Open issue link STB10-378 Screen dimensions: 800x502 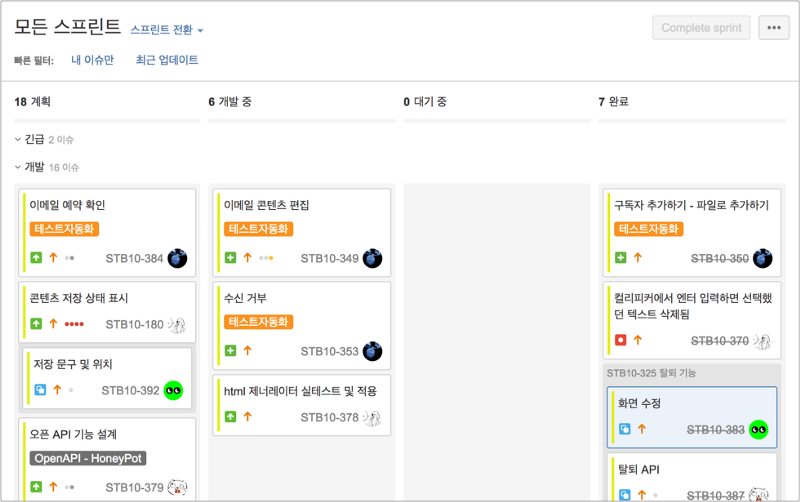pyautogui.click(x=329, y=417)
